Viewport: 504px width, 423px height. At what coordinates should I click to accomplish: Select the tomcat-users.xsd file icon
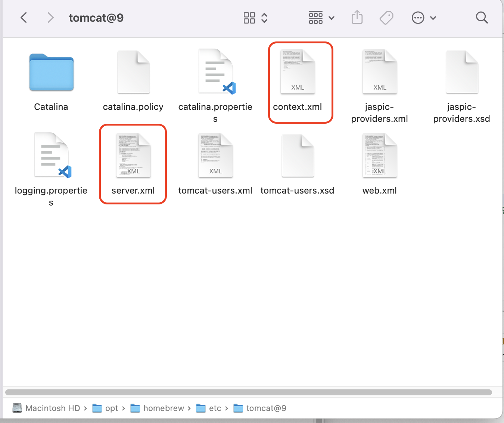tap(298, 156)
